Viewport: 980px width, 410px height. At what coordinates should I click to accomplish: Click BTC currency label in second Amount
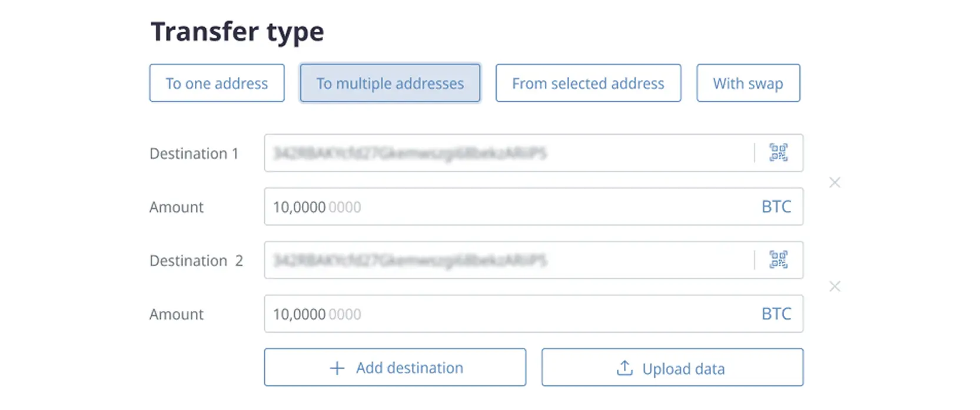pyautogui.click(x=776, y=314)
